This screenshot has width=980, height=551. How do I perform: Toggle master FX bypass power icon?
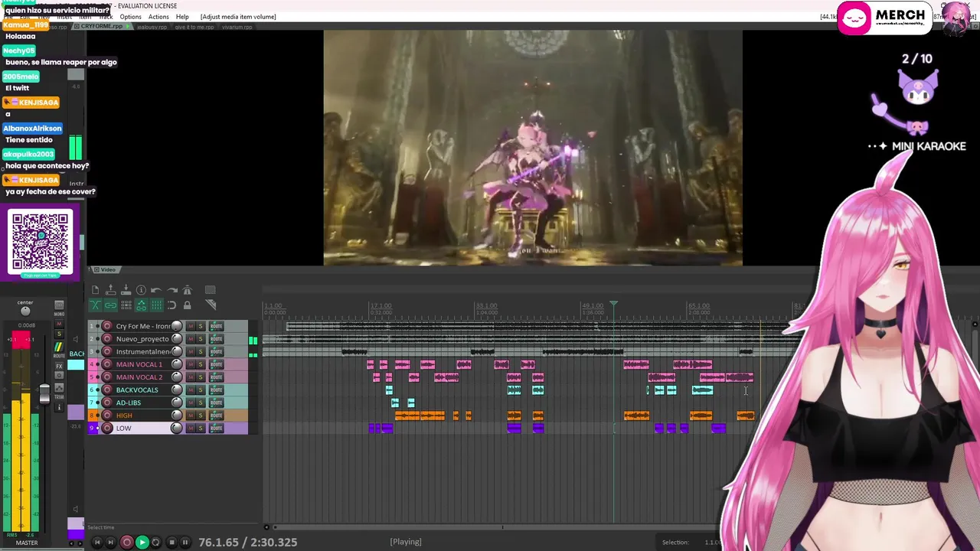coord(59,376)
